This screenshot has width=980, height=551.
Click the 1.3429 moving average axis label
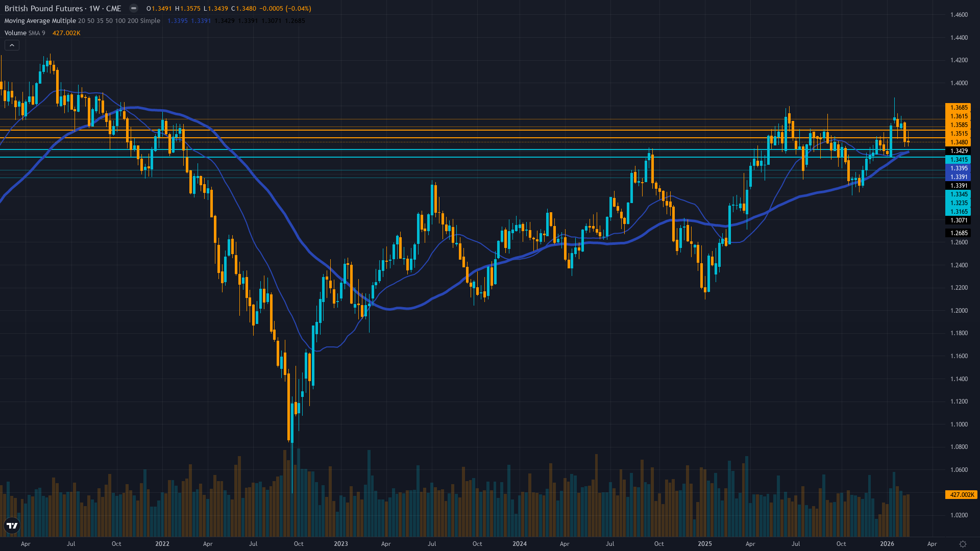(x=958, y=151)
